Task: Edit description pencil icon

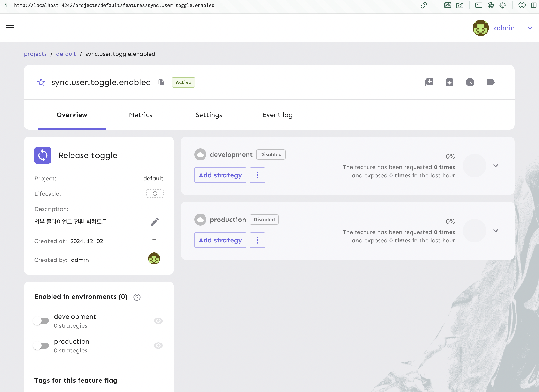Action: tap(155, 222)
